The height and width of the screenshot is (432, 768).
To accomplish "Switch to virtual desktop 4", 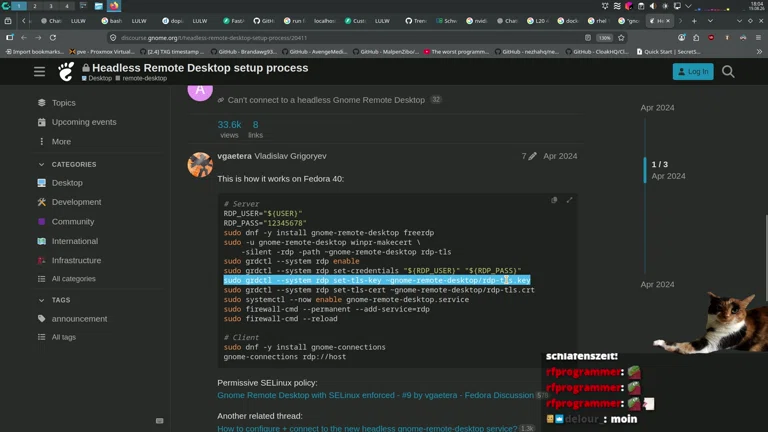I will (x=67, y=6).
